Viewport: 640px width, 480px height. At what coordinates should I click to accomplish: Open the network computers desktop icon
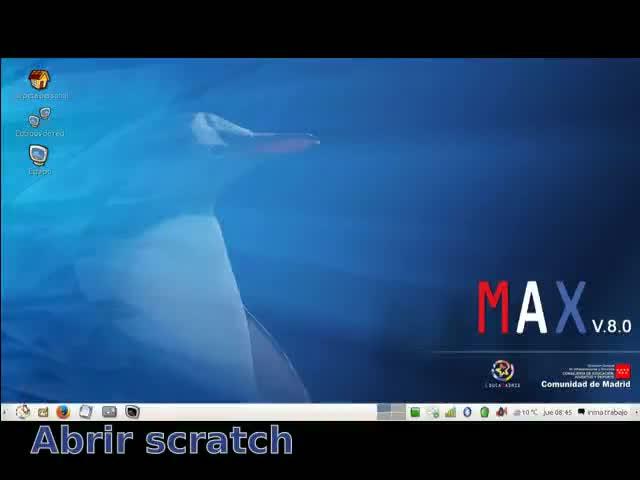[40, 118]
